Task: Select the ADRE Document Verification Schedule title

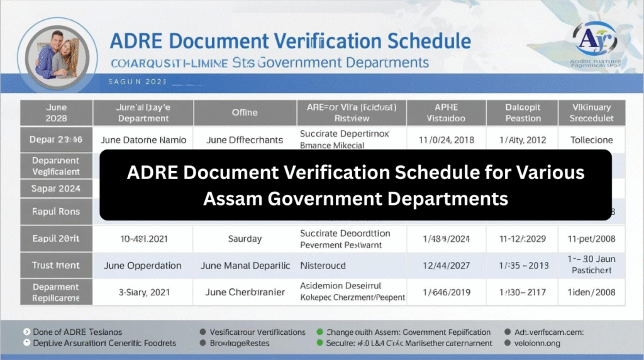Action: [x=290, y=41]
